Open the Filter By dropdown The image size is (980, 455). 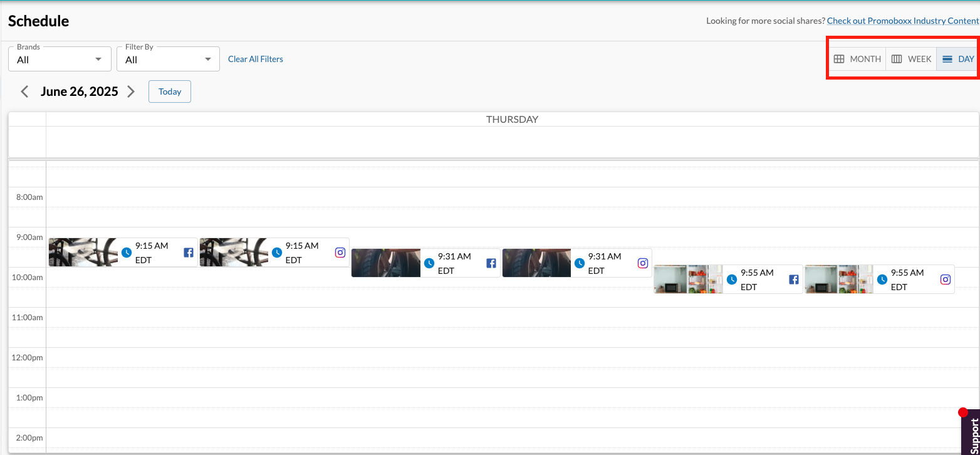[x=168, y=59]
